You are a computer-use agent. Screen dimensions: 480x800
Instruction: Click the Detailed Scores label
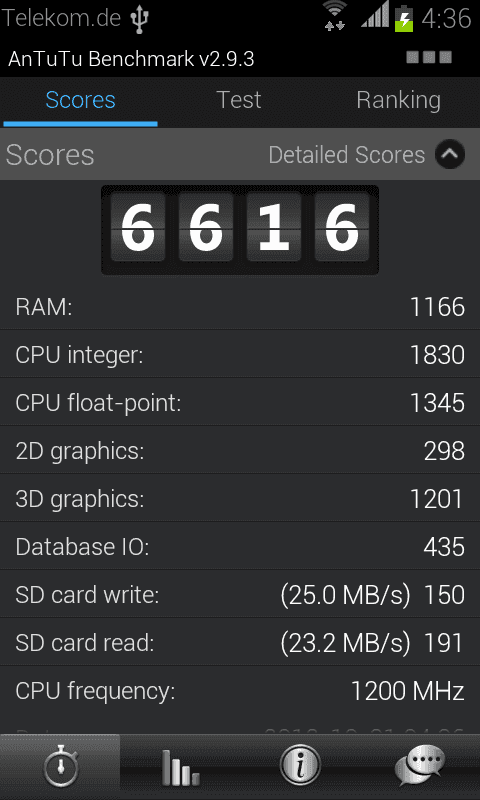pos(346,155)
